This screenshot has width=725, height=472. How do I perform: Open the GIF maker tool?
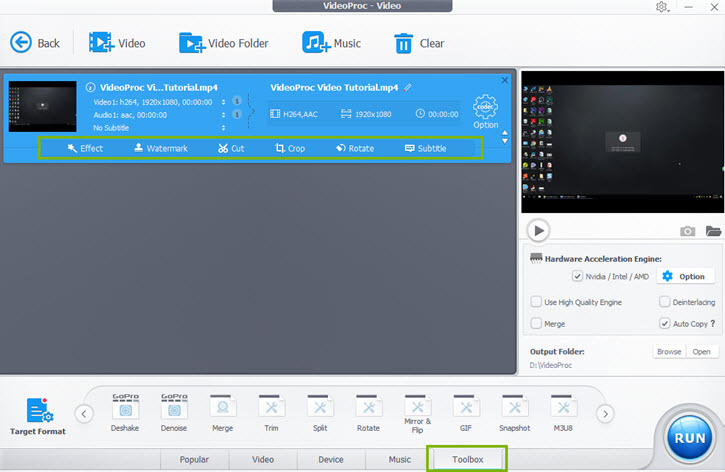[467, 410]
